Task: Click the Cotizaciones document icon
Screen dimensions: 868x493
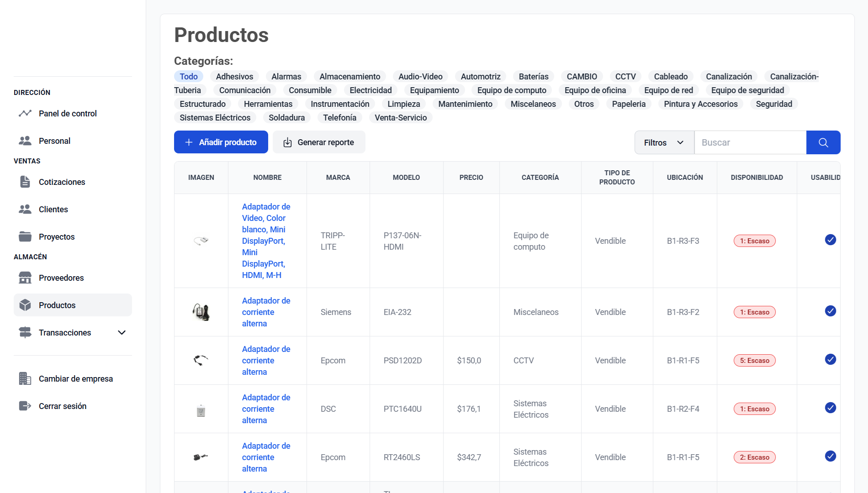Action: click(x=25, y=182)
